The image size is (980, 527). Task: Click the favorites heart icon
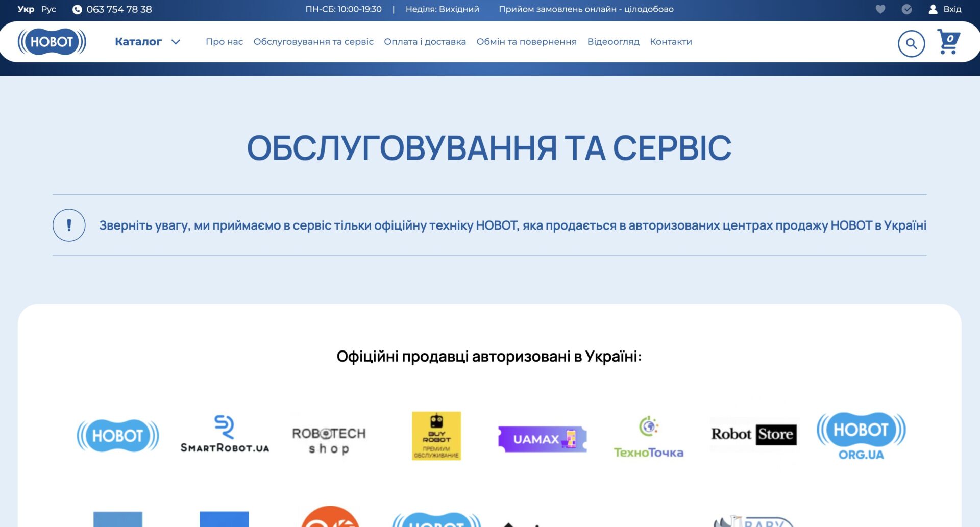point(880,9)
